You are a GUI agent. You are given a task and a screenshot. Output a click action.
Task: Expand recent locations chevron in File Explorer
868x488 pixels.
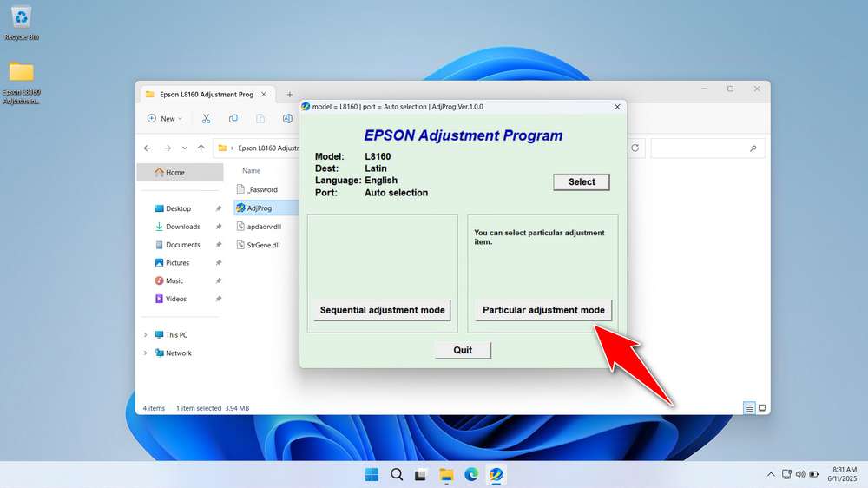point(184,148)
